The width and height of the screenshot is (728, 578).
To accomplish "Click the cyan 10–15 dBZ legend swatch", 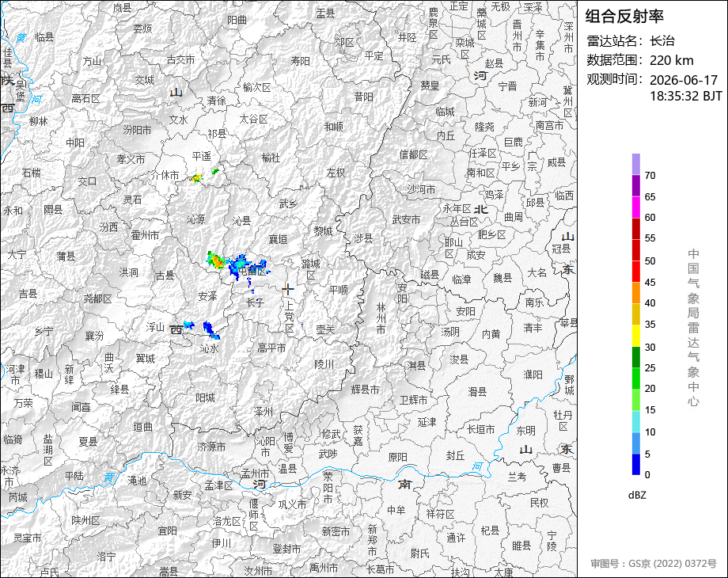I will [635, 421].
